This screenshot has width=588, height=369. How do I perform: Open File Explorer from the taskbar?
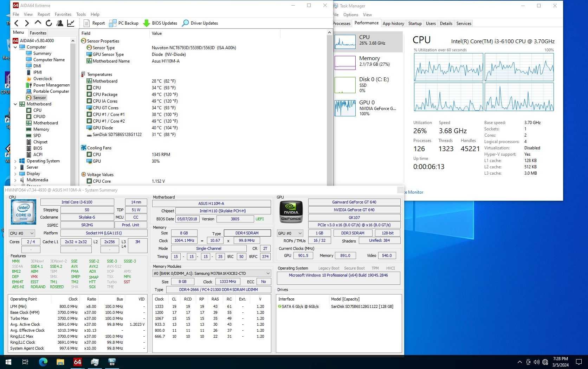tap(60, 362)
